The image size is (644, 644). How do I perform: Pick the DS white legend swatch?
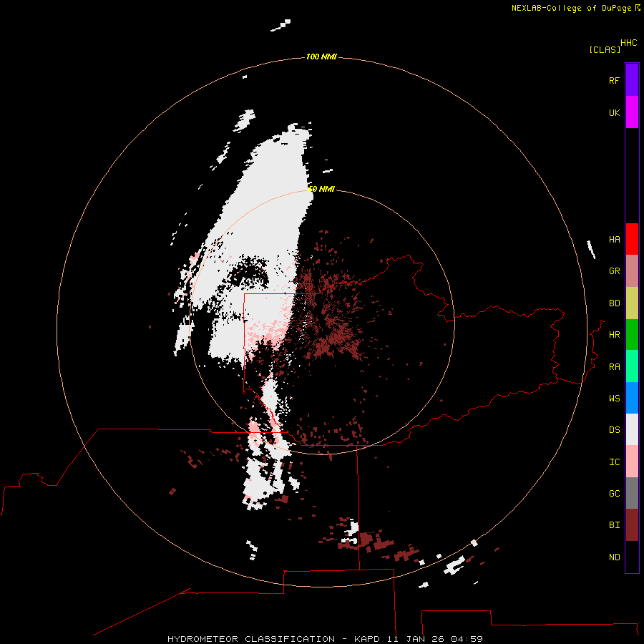click(x=632, y=429)
